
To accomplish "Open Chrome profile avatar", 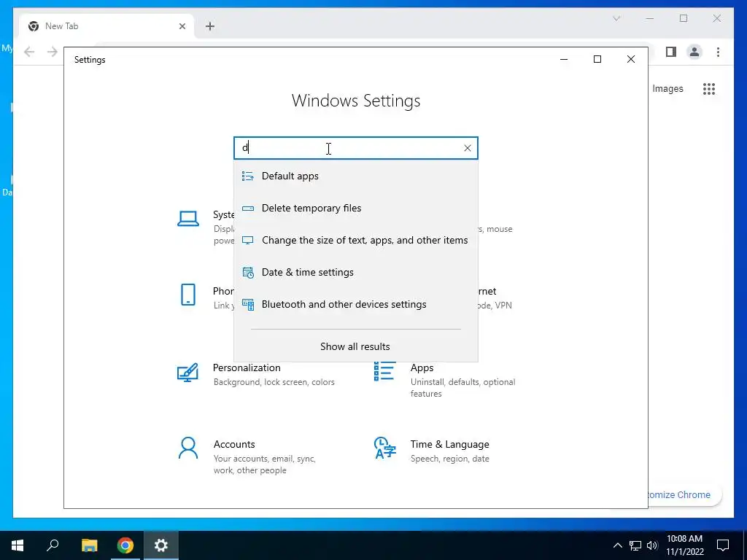I will [x=694, y=52].
